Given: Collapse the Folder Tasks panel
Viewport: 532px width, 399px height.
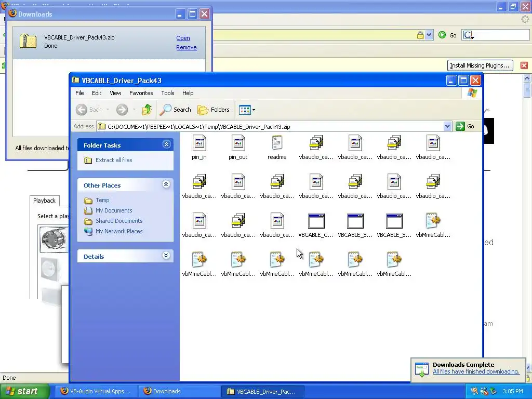Looking at the screenshot, I should [x=166, y=144].
